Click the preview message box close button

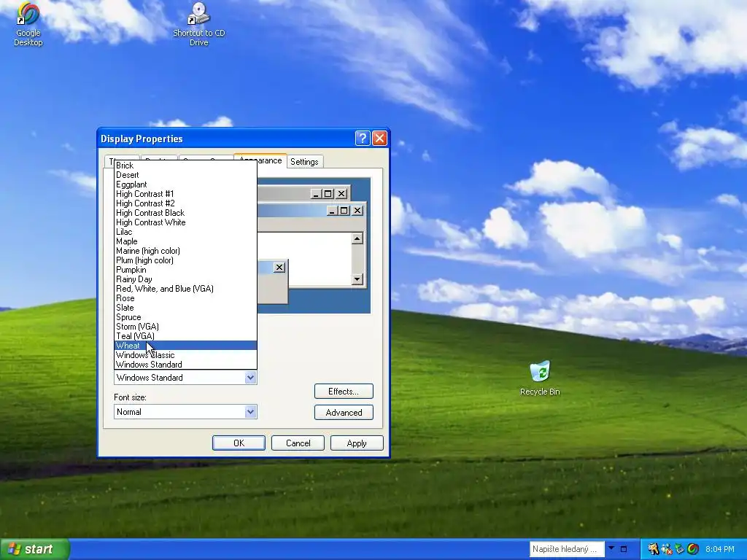click(x=279, y=267)
